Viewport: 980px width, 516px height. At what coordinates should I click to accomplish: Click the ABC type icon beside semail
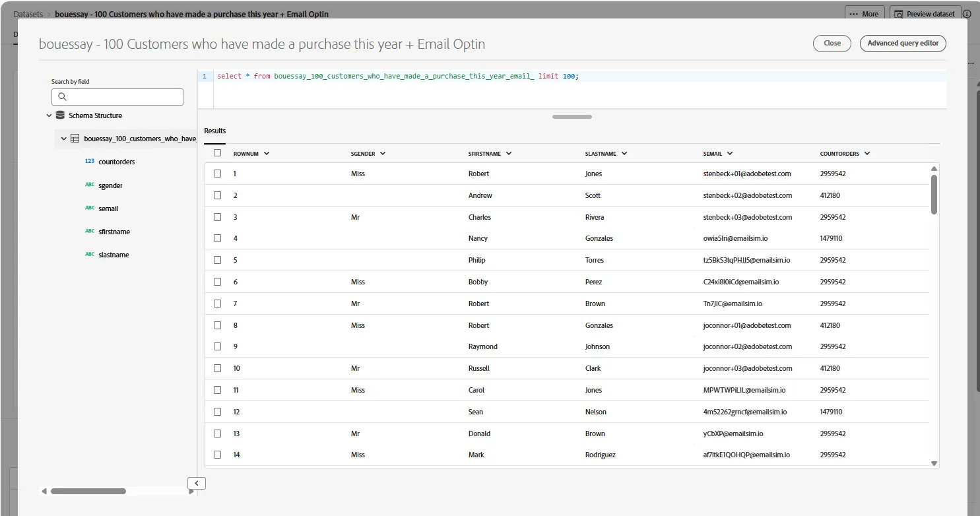pyautogui.click(x=90, y=208)
